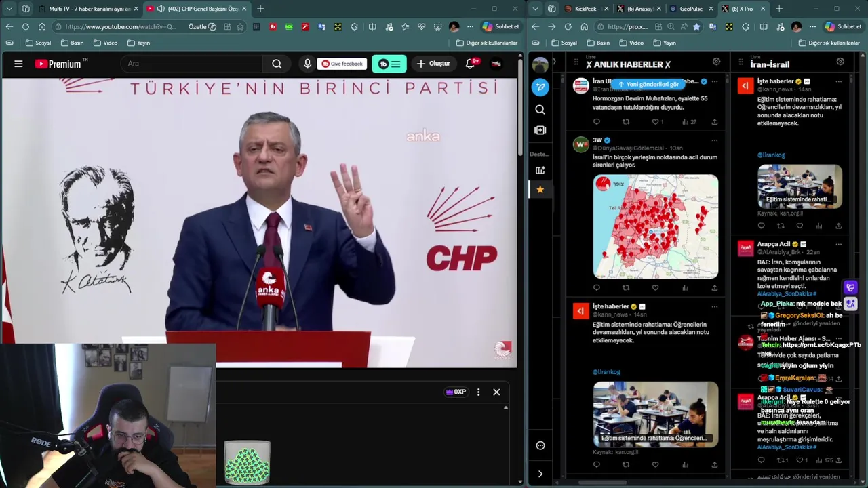Open the Basın bookmarks folder in right browser

(597, 43)
